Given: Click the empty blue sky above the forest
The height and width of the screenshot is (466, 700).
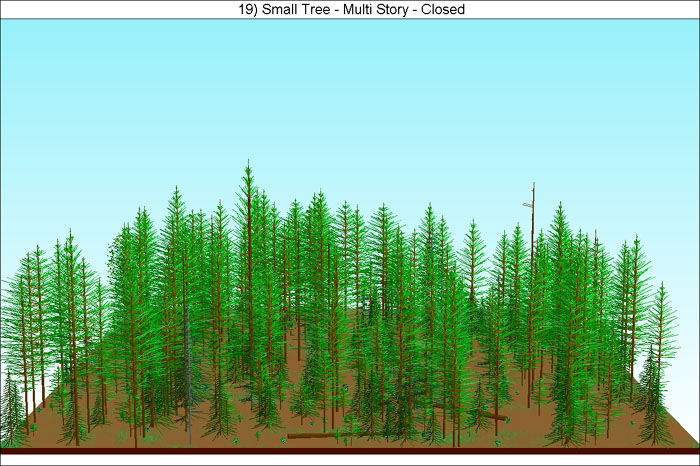Looking at the screenshot, I should [x=350, y=90].
